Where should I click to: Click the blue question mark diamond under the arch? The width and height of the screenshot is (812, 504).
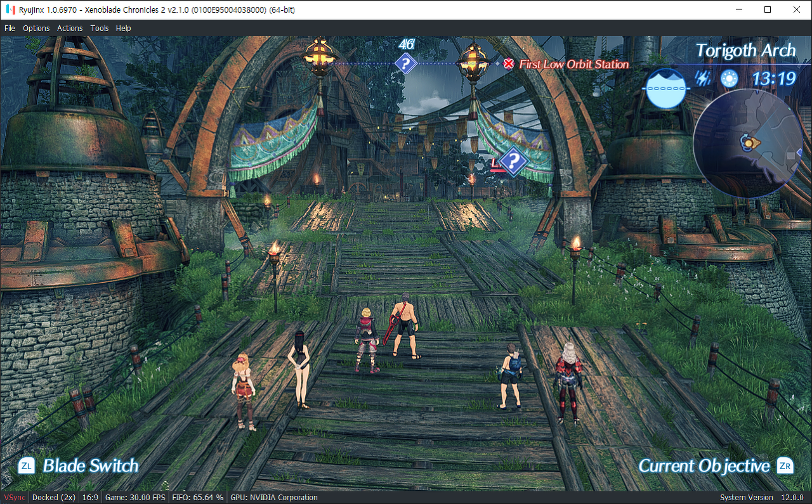514,162
